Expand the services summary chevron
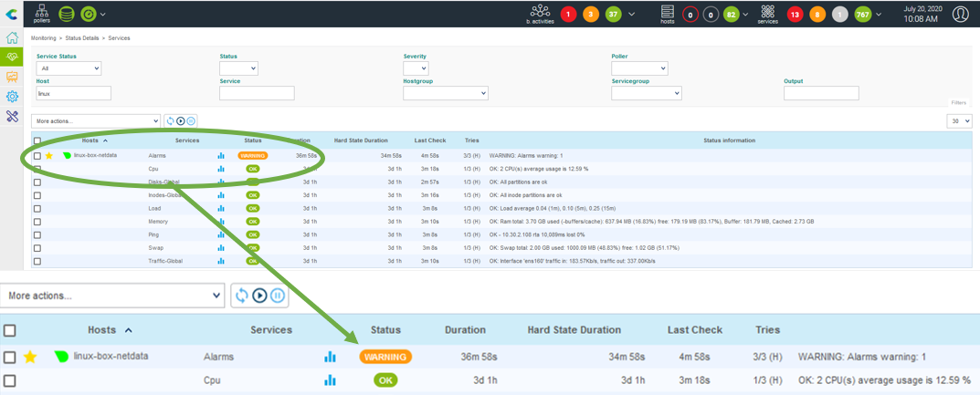This screenshot has height=395, width=980. click(879, 15)
